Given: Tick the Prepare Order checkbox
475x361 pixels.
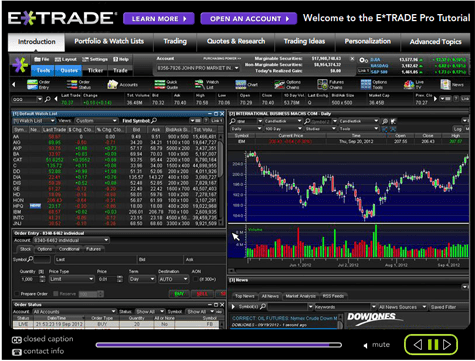Looking at the screenshot, I should (17, 294).
